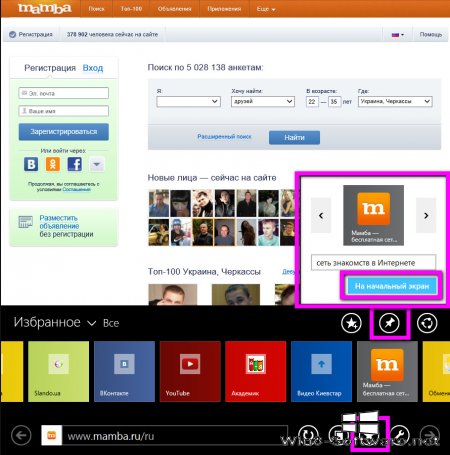Open the Slando.ua favorite tile
This screenshot has width=450, height=455.
(x=58, y=371)
